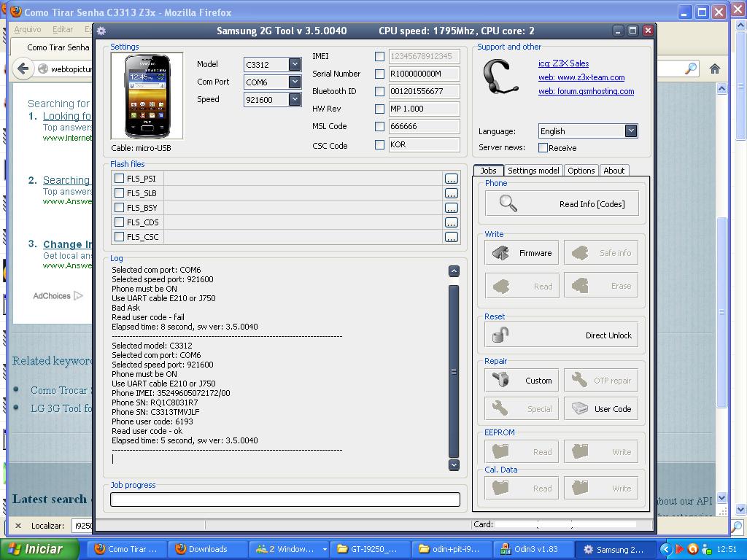Click the Samsung C3312 phone image
The height and width of the screenshot is (560, 747).
click(147, 96)
